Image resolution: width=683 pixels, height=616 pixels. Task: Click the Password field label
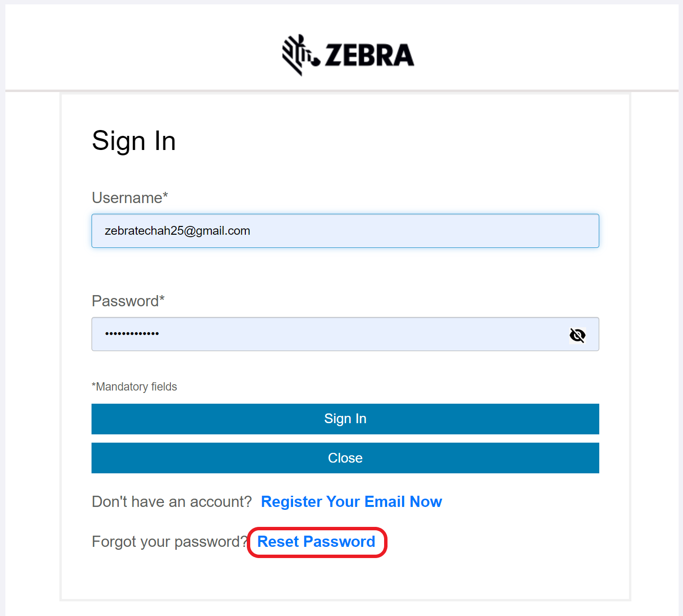pyautogui.click(x=125, y=301)
